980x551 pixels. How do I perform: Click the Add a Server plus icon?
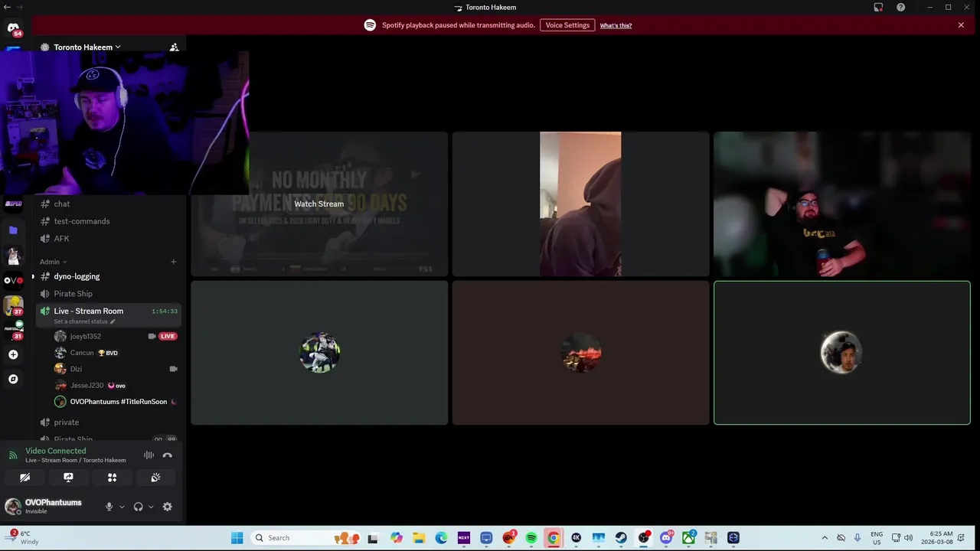13,355
